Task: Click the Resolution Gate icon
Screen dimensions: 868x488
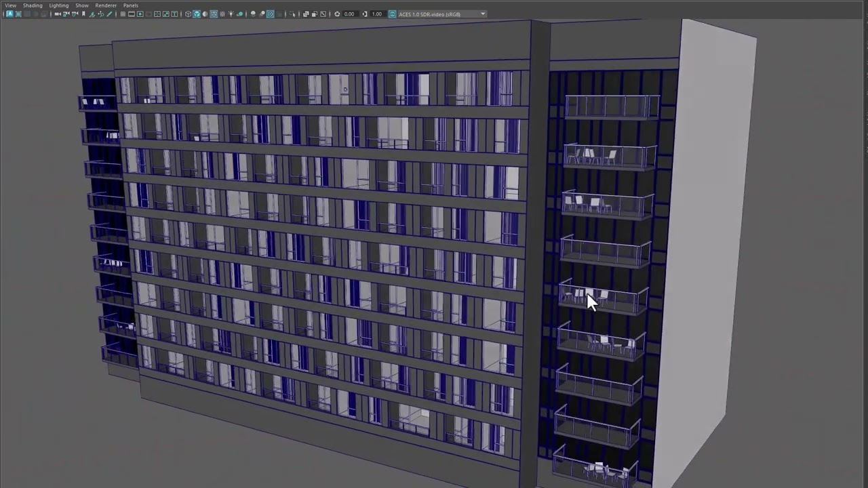Action: pos(140,14)
